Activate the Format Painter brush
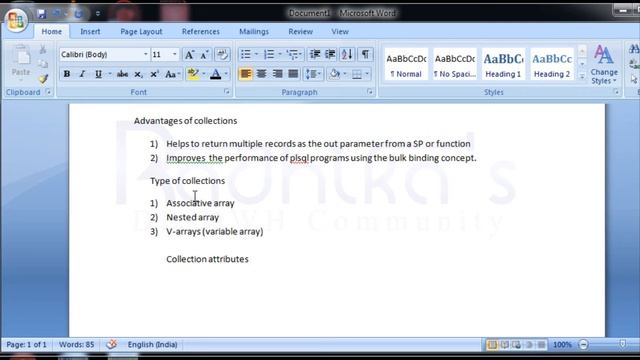This screenshot has height=360, width=640. click(43, 78)
